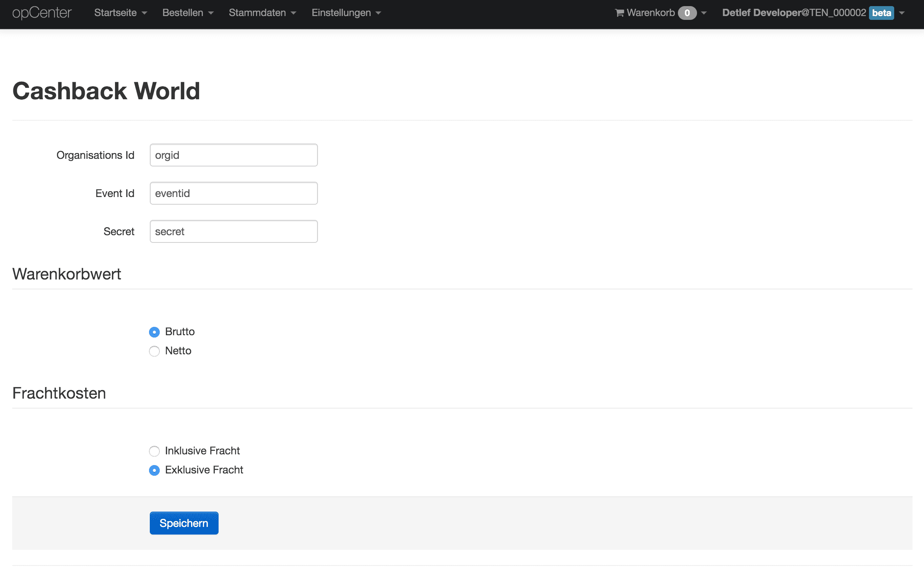Open the Warenkorb dropdown
The width and height of the screenshot is (924, 588).
tap(661, 13)
